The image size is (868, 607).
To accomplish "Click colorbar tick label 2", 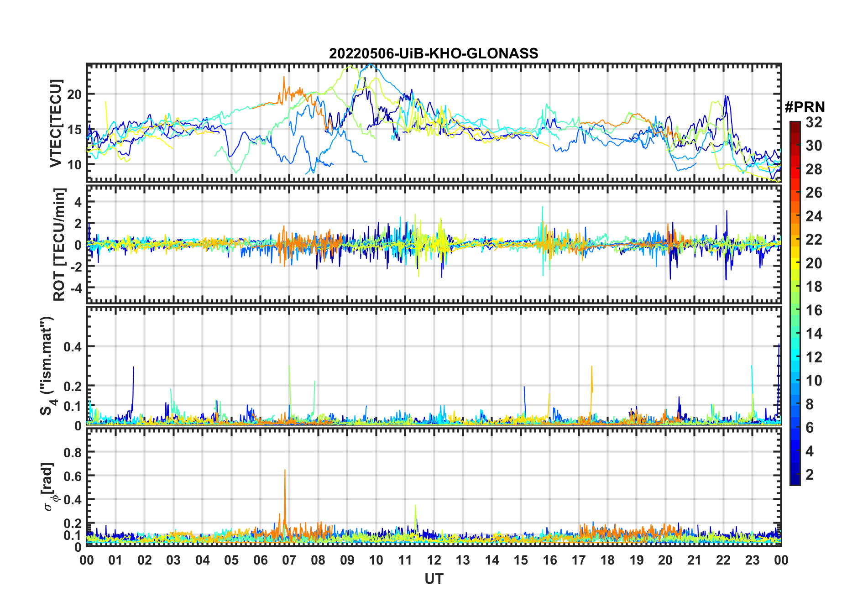I will (x=810, y=475).
